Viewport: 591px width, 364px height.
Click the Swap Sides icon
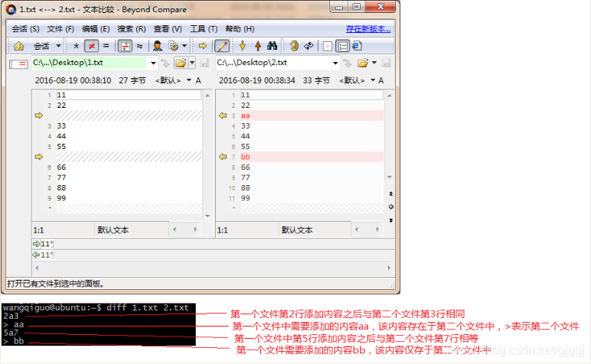(x=294, y=46)
